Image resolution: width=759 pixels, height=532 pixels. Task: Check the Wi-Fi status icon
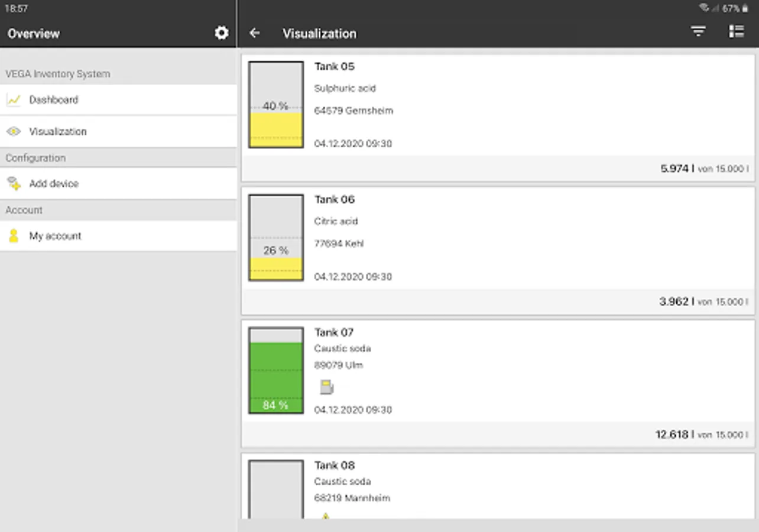tap(704, 8)
